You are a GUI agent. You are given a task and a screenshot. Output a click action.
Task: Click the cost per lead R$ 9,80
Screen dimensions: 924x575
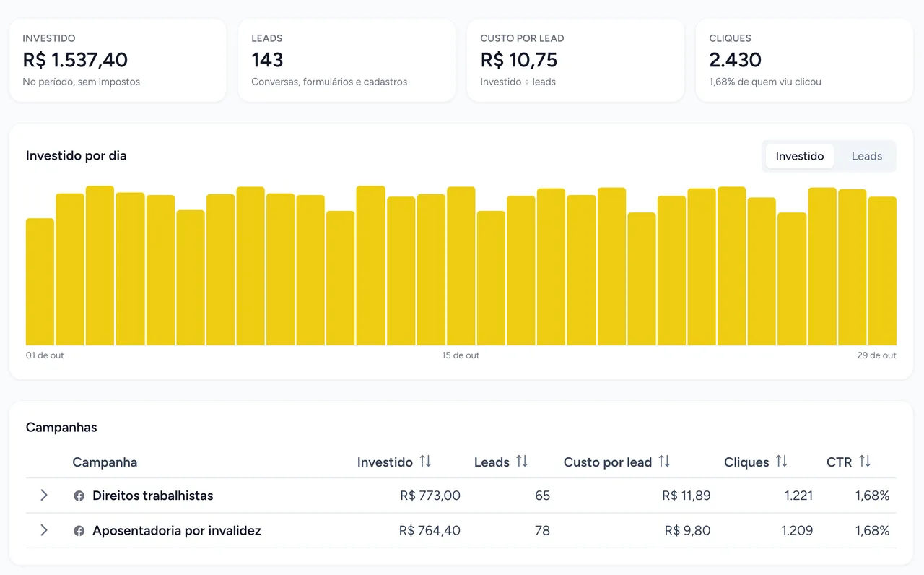tap(688, 531)
